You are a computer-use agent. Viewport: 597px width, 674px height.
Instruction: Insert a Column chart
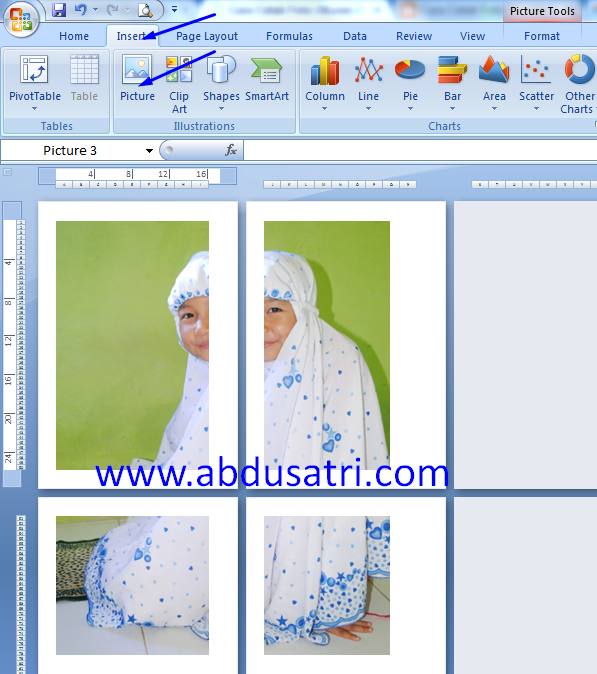pos(325,79)
